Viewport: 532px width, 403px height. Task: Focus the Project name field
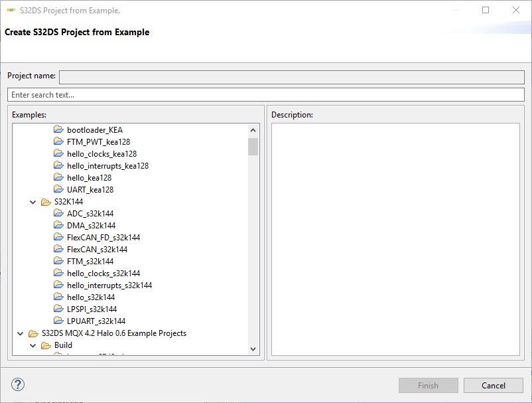click(292, 77)
